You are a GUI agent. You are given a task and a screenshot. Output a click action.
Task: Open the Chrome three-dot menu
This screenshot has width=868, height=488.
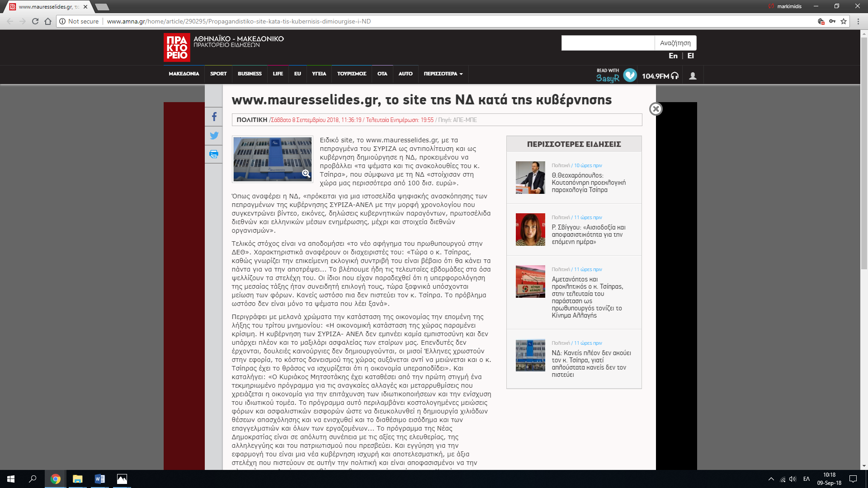(858, 21)
